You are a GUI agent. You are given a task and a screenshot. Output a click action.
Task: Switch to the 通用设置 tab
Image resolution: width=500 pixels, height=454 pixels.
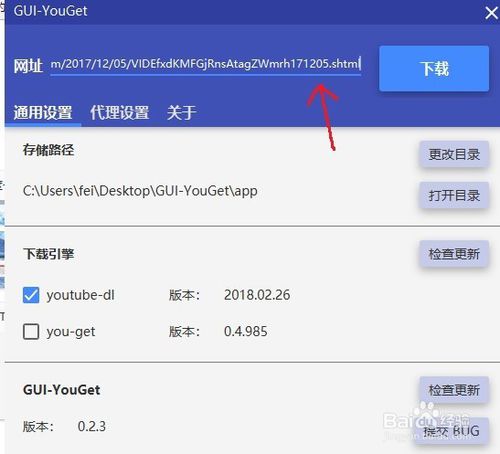[x=43, y=113]
